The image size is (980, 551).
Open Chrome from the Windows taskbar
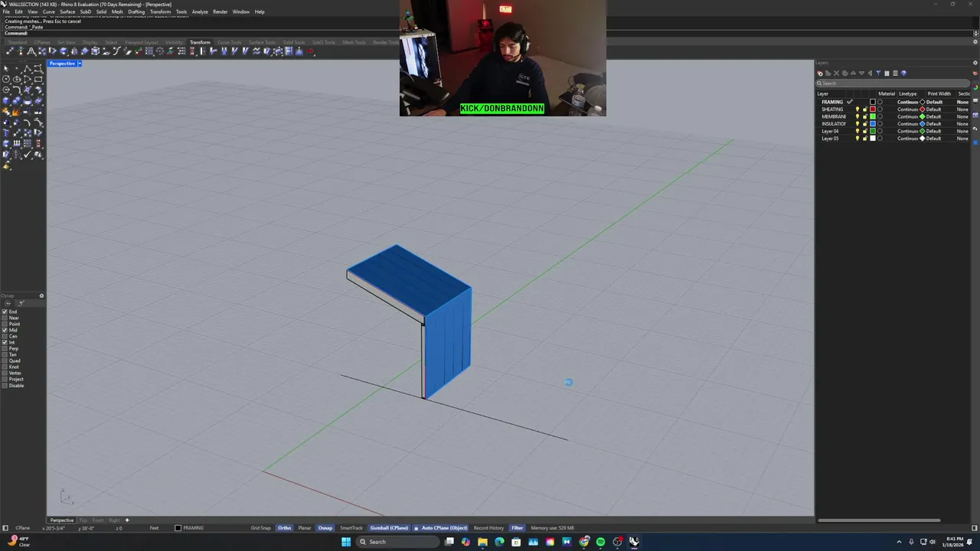click(x=584, y=542)
